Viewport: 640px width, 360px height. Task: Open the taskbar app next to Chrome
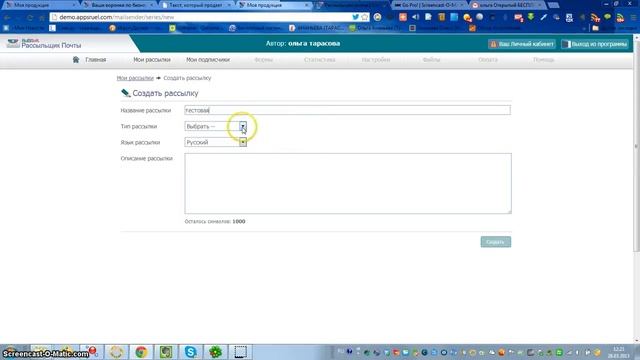tap(166, 352)
